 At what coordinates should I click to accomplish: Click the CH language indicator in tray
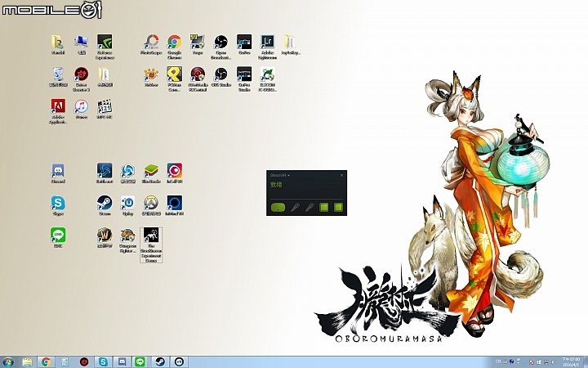[498, 361]
